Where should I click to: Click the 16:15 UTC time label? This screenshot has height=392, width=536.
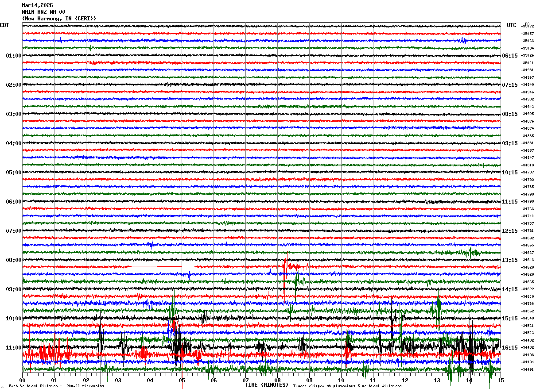click(x=510, y=348)
